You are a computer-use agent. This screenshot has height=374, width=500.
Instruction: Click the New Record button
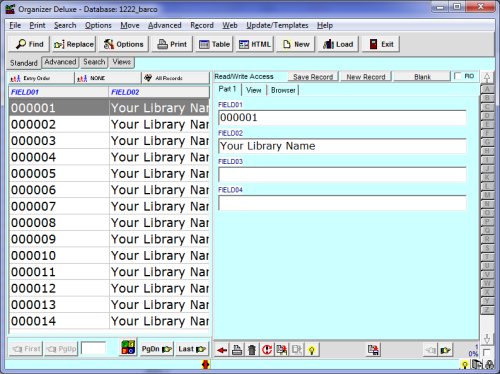pyautogui.click(x=366, y=77)
